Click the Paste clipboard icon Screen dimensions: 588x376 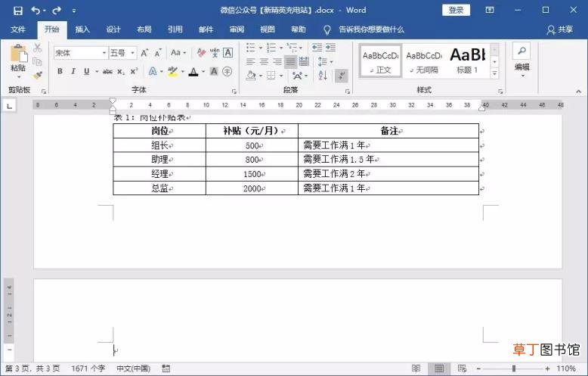18,53
